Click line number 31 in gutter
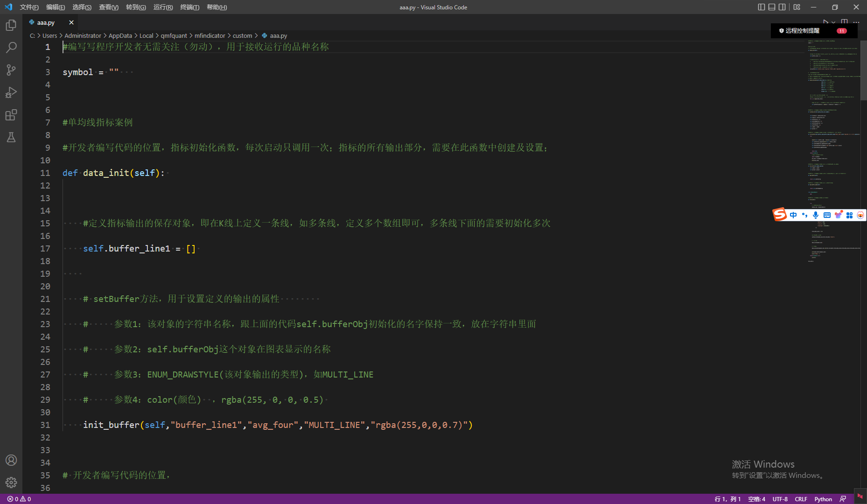867x504 pixels. click(45, 425)
